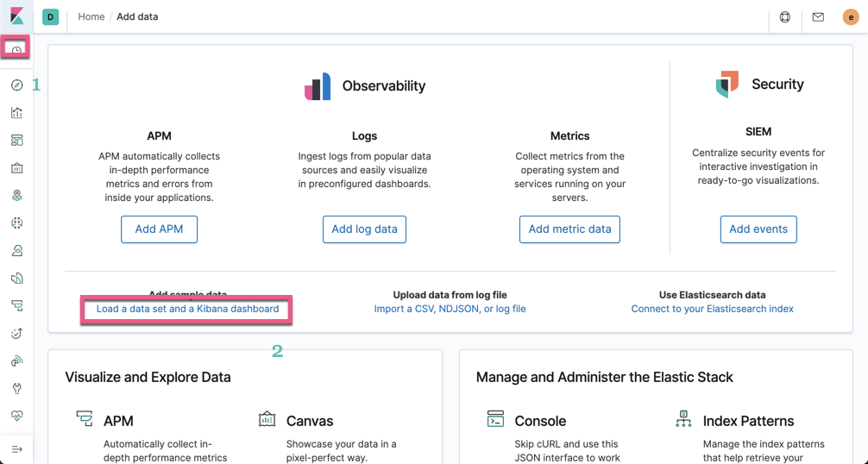This screenshot has width=868, height=464.
Task: Open Discover from the sidebar compass icon
Action: coord(16,85)
